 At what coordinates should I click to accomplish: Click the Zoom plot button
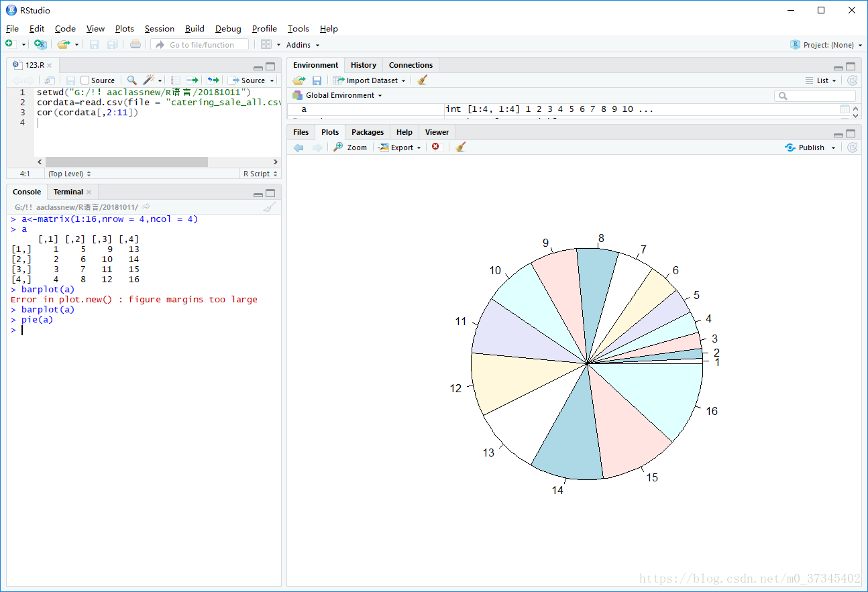tap(350, 147)
